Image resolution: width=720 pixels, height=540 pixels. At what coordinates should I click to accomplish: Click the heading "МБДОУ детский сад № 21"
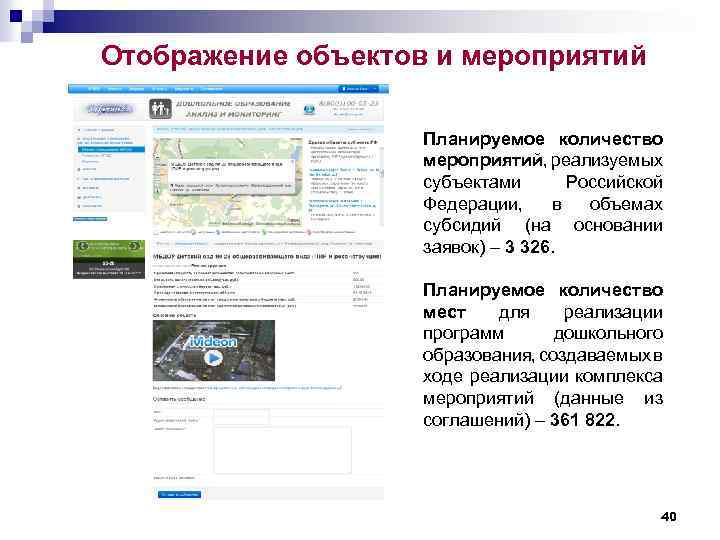coord(267,256)
